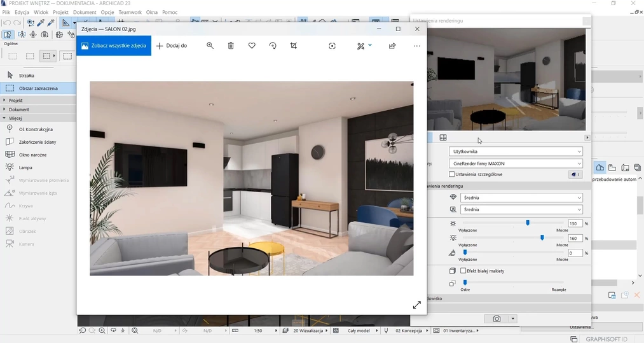The height and width of the screenshot is (343, 644).
Task: Share the photo using share icon
Action: [x=392, y=46]
